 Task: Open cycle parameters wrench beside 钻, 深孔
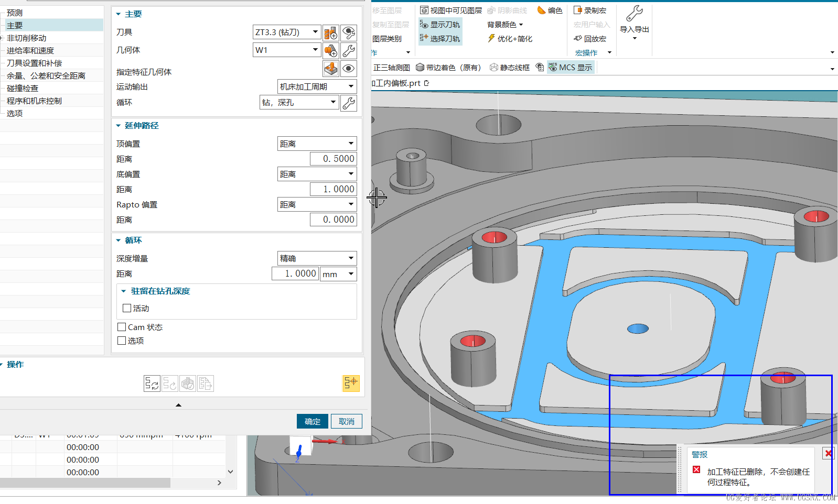(349, 103)
